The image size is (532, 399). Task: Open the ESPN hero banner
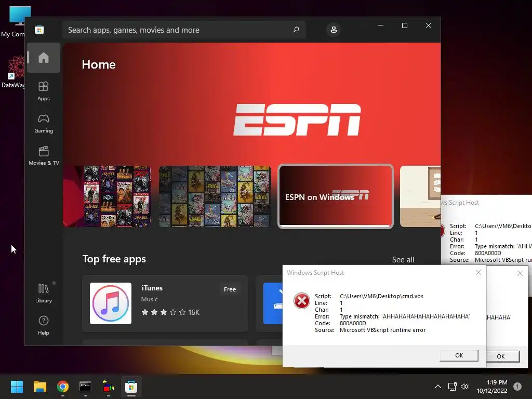[252, 103]
